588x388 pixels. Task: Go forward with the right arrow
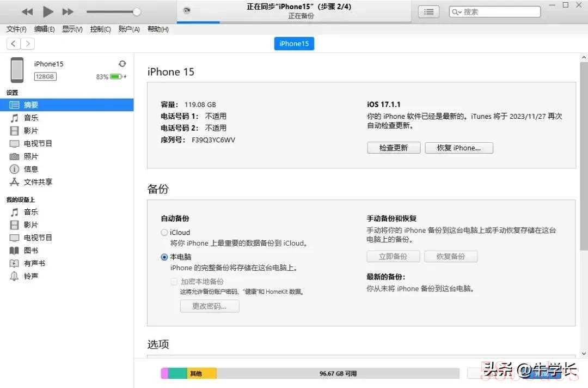tap(28, 44)
